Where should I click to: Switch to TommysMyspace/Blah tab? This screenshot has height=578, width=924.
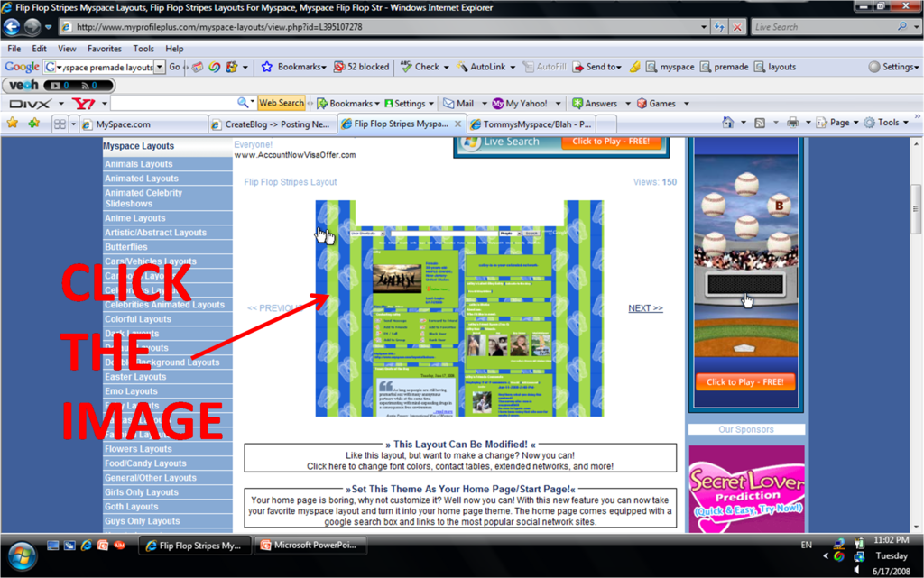click(532, 124)
